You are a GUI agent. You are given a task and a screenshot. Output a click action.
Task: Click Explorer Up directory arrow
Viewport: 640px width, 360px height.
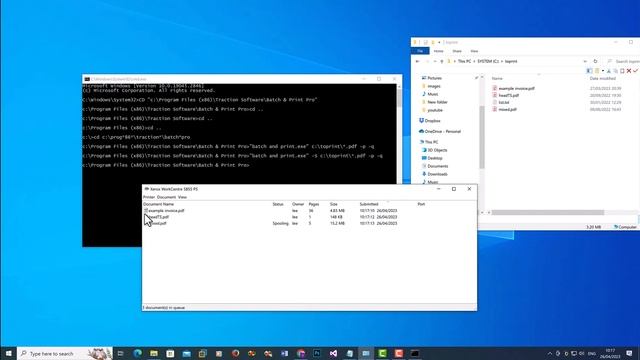[x=442, y=61]
